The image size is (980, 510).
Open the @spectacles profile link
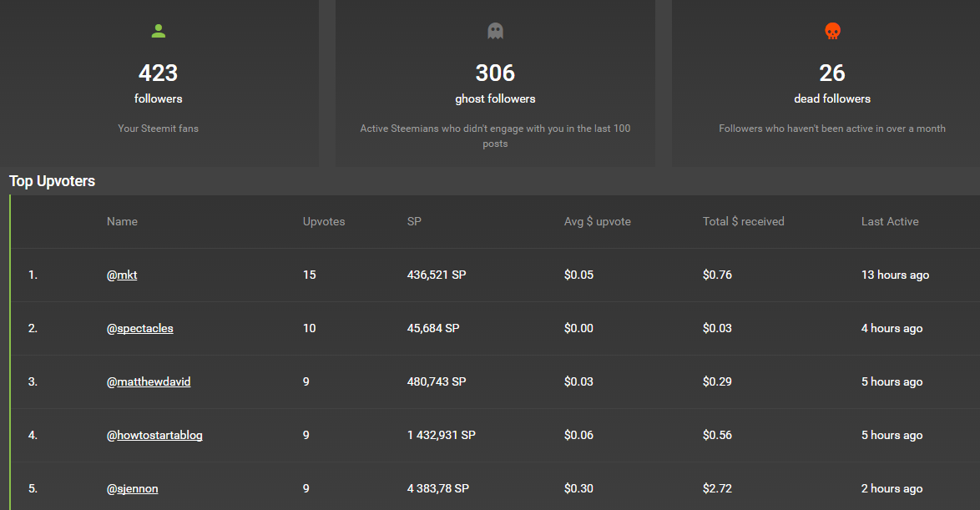pyautogui.click(x=140, y=328)
